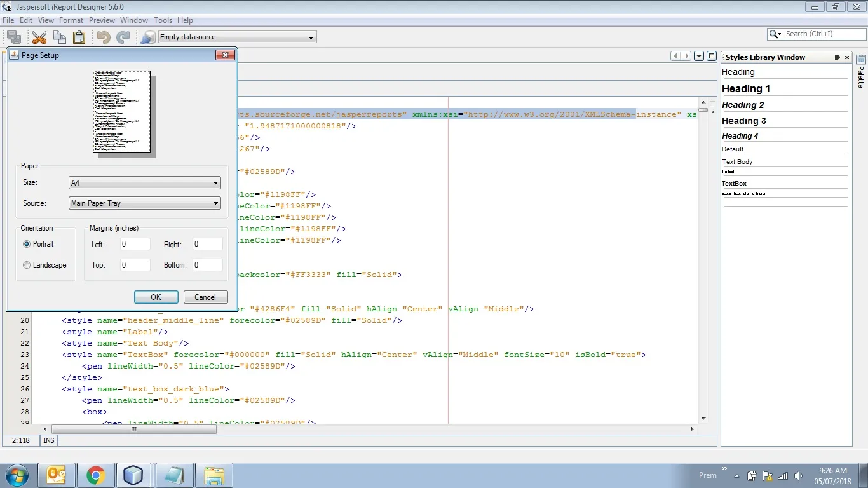
Task: Select the Text Body style
Action: tap(785, 162)
